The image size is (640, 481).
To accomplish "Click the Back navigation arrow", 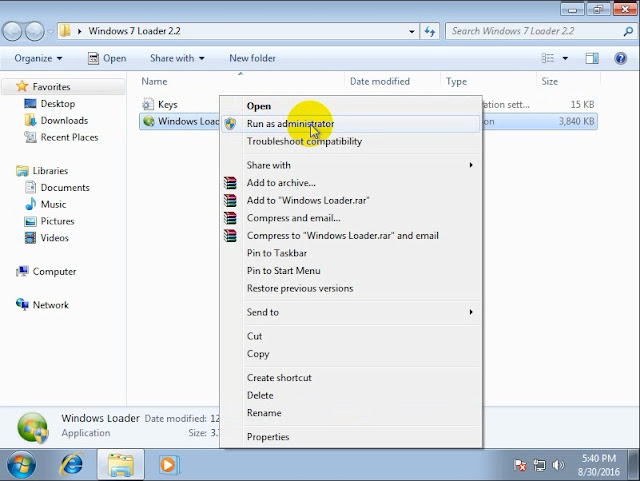I will coord(13,31).
